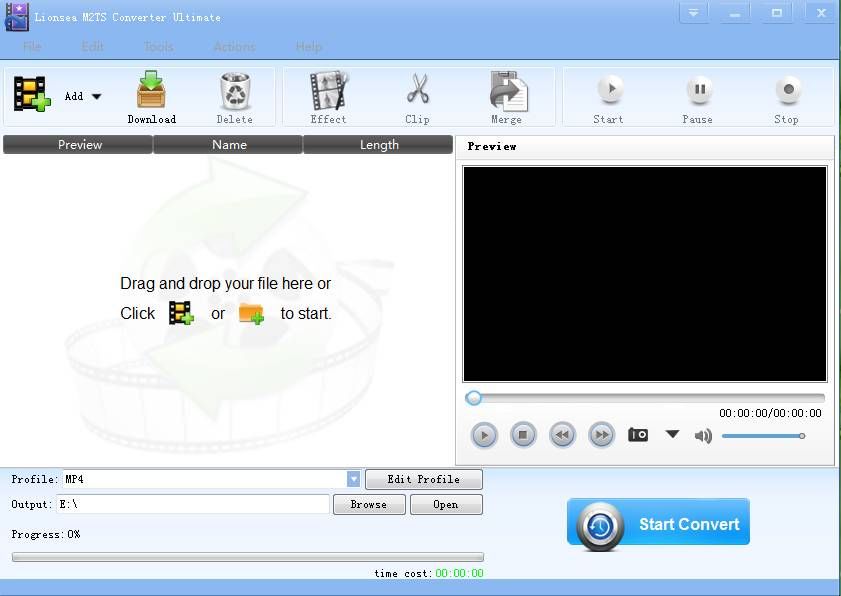841x596 pixels.
Task: Click the add-file filmstrip icon in drop area
Action: (x=181, y=313)
